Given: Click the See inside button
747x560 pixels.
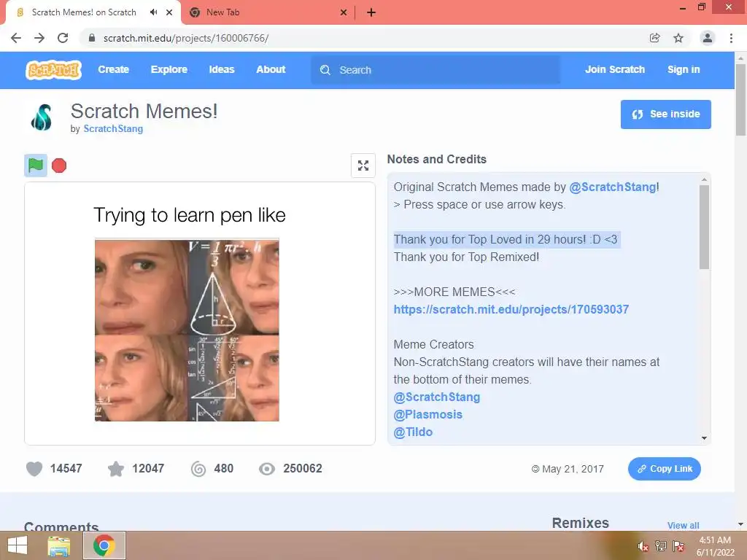Looking at the screenshot, I should click(x=665, y=114).
